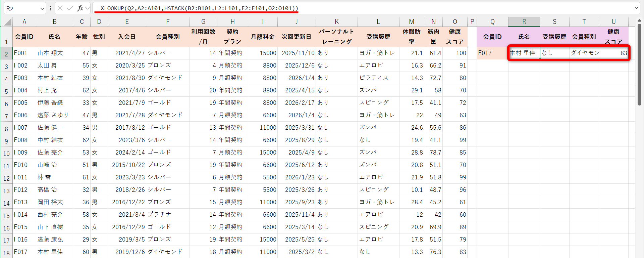The image size is (644, 258).
Task: Click cell R2 showing 木村 里佳
Action: (524, 53)
